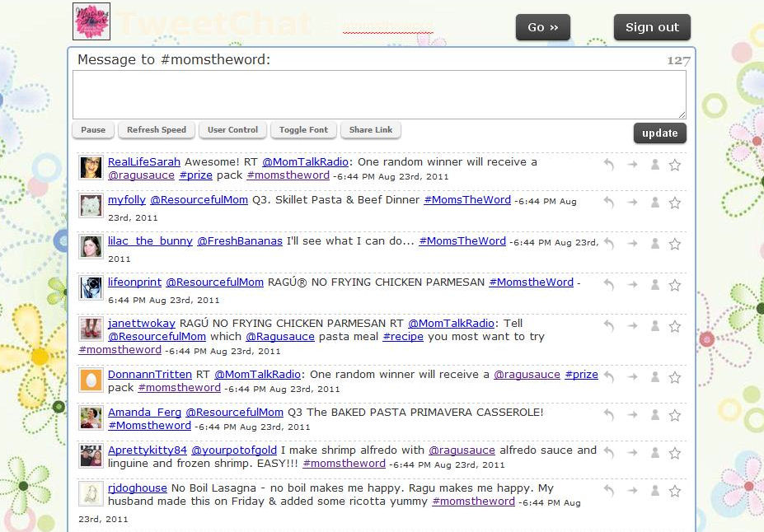Click DonnannTritten's egg avatar

[x=91, y=380]
